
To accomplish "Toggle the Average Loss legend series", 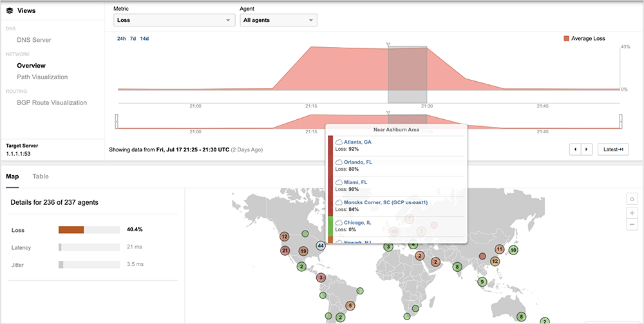I will [583, 39].
